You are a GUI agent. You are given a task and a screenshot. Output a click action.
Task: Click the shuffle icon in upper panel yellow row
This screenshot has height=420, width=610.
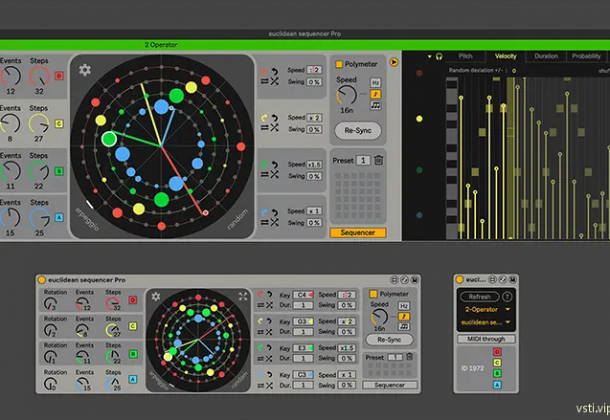[275, 128]
